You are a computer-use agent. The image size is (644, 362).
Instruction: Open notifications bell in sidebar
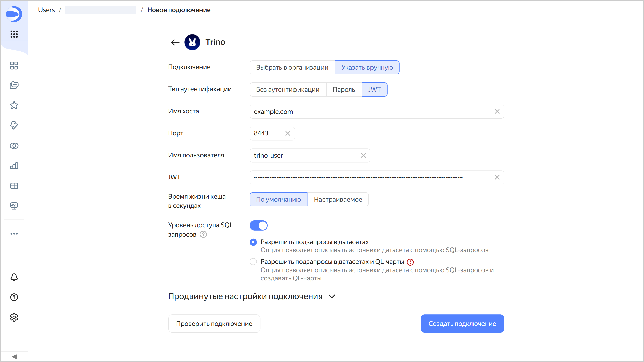14,277
